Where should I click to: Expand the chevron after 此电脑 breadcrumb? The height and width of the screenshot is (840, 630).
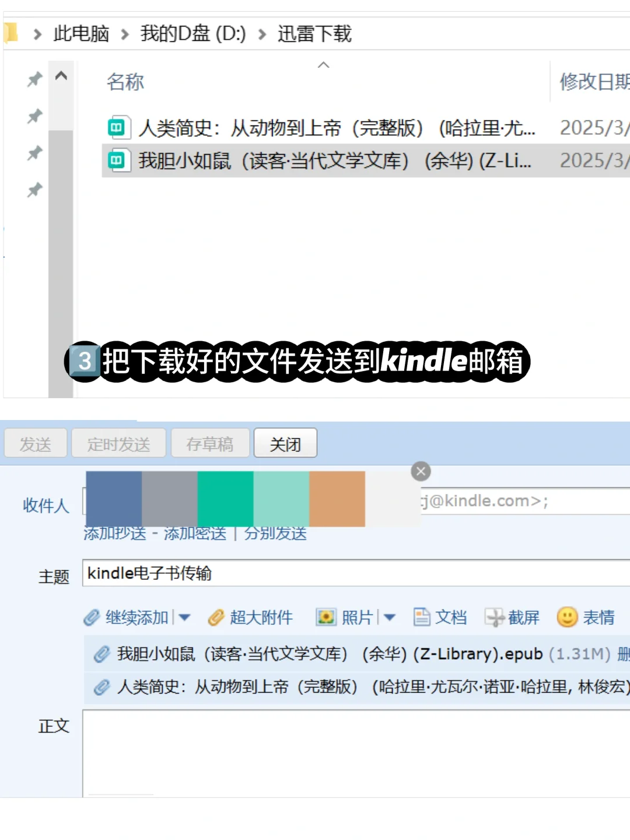(x=125, y=34)
